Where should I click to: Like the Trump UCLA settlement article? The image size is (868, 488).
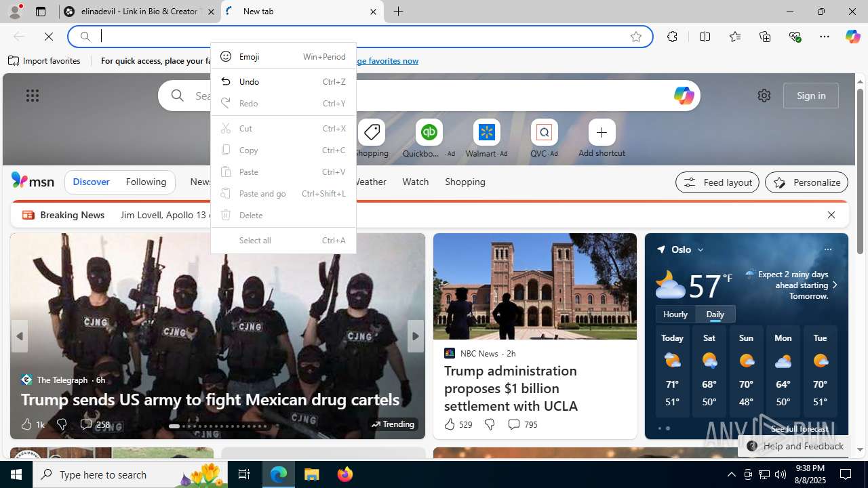(457, 424)
